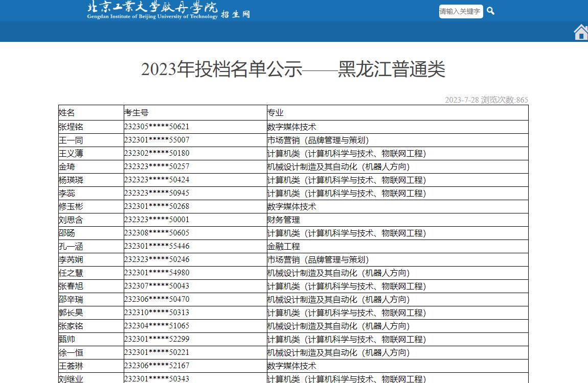Focus the keyword search input field
Viewport: 588px width, 383px height.
click(x=461, y=11)
